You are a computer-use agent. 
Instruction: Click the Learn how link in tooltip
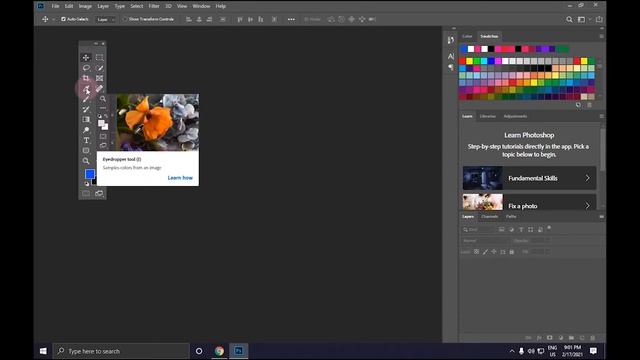[180, 178]
